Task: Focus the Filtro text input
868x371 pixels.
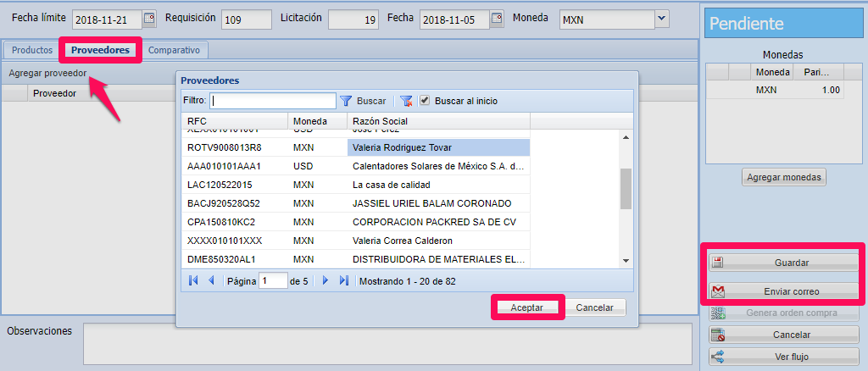Action: (273, 101)
